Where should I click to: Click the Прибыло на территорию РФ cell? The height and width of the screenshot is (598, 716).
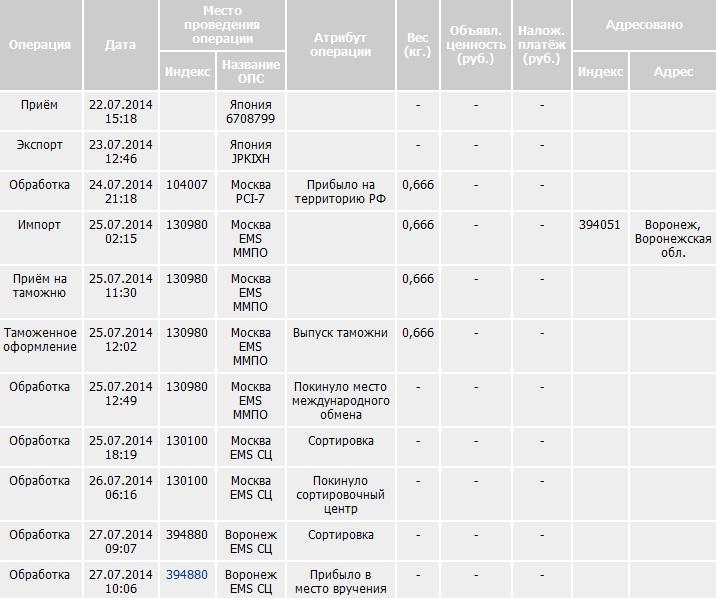tap(341, 192)
